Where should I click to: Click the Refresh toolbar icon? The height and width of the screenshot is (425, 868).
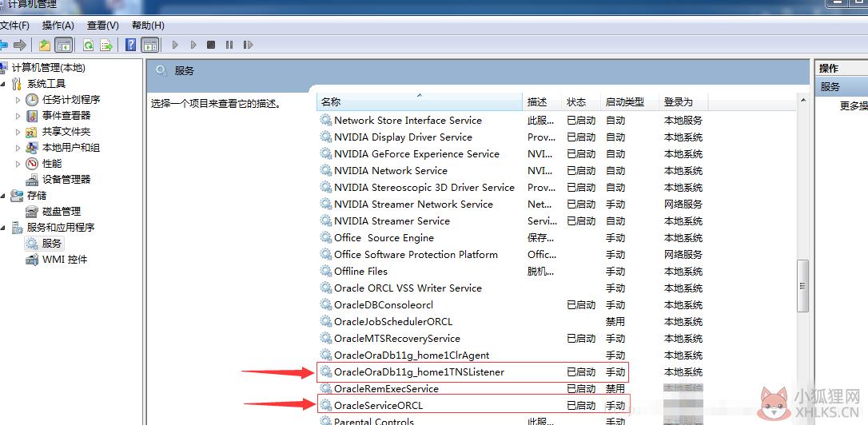(88, 45)
